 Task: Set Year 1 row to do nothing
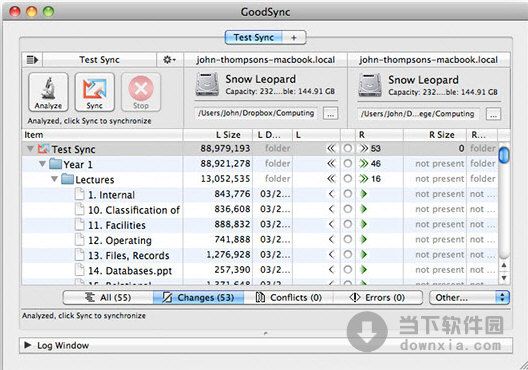(348, 164)
